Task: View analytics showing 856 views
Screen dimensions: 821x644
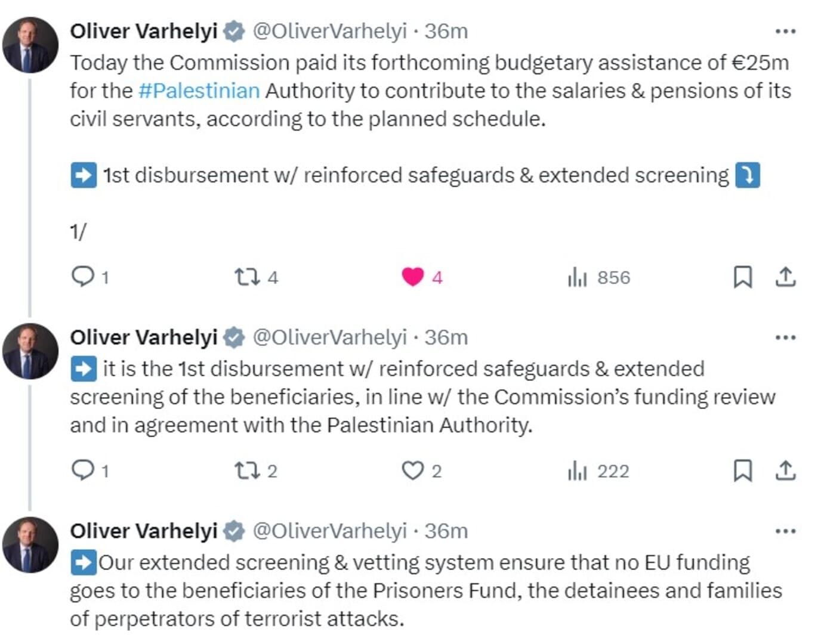Action: [577, 277]
